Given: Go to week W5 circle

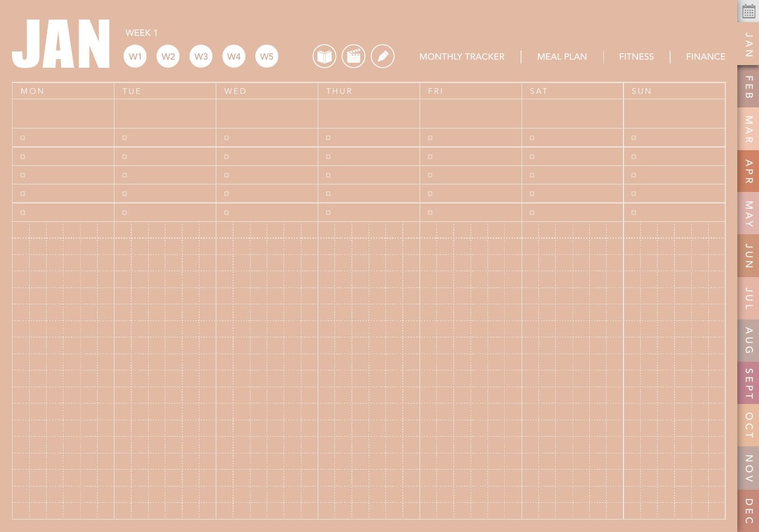Looking at the screenshot, I should click(267, 56).
